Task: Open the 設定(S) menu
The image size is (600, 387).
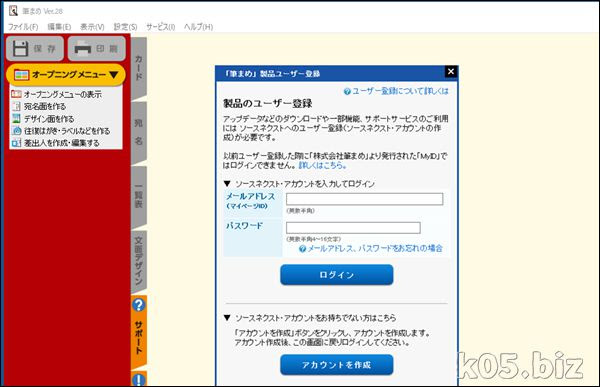Action: point(125,27)
